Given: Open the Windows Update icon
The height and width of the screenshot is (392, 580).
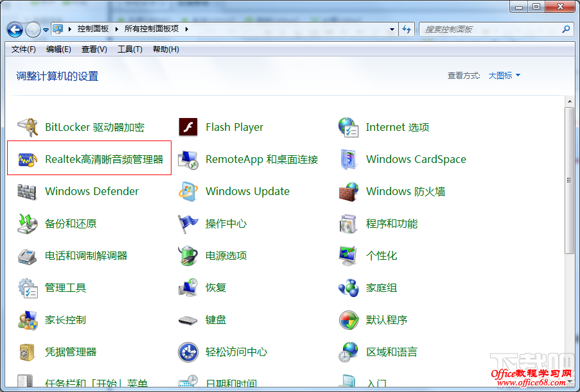Looking at the screenshot, I should pyautogui.click(x=188, y=191).
